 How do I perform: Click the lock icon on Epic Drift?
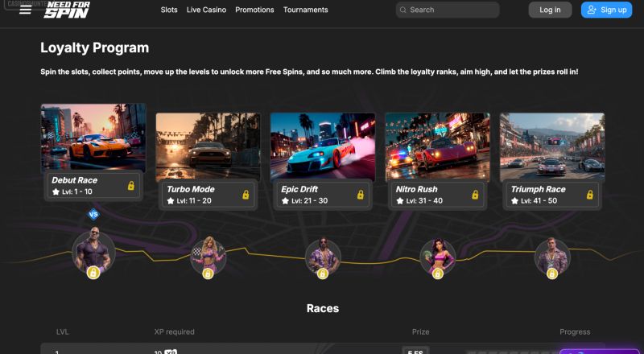coord(360,195)
